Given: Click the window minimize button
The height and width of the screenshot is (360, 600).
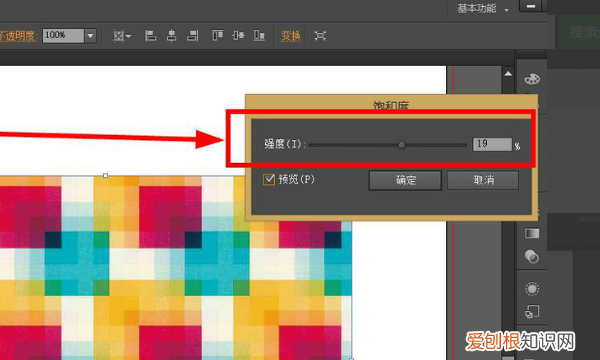Looking at the screenshot, I should [530, 6].
